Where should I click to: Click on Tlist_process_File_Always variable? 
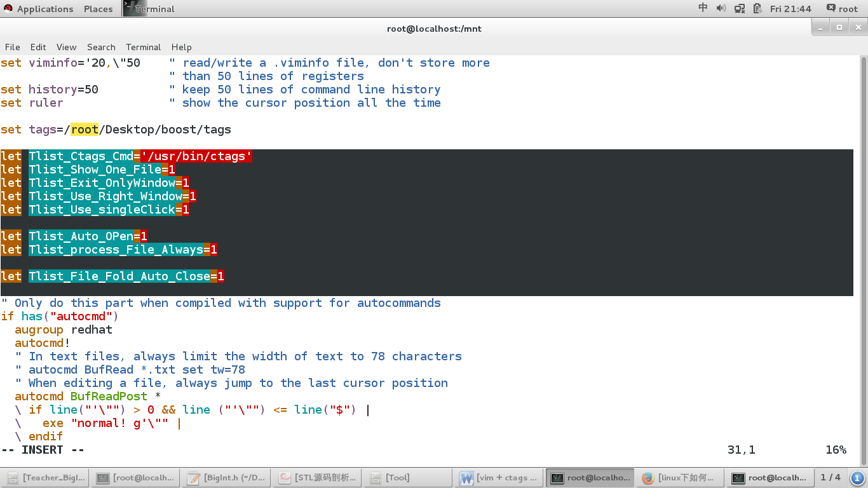116,250
